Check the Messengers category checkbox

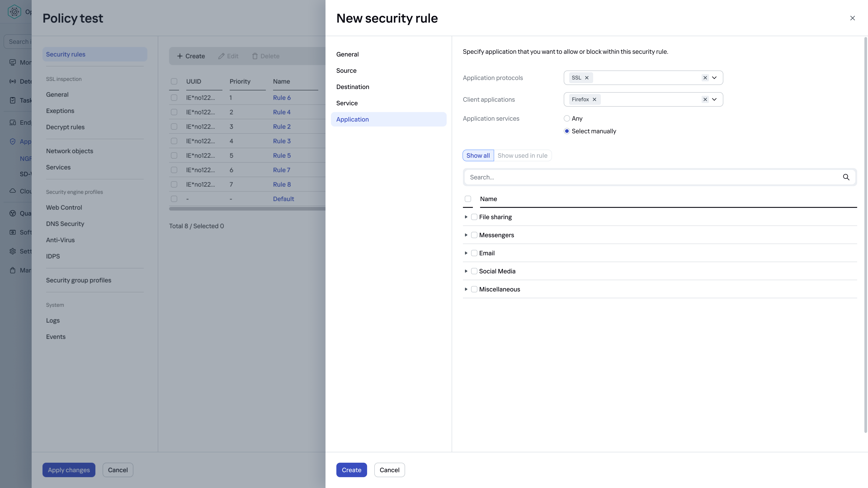[474, 235]
